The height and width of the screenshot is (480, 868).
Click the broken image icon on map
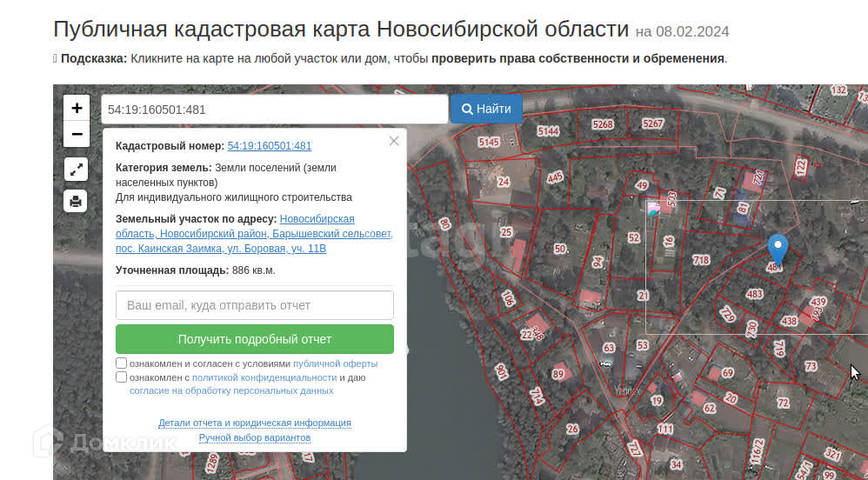653,209
